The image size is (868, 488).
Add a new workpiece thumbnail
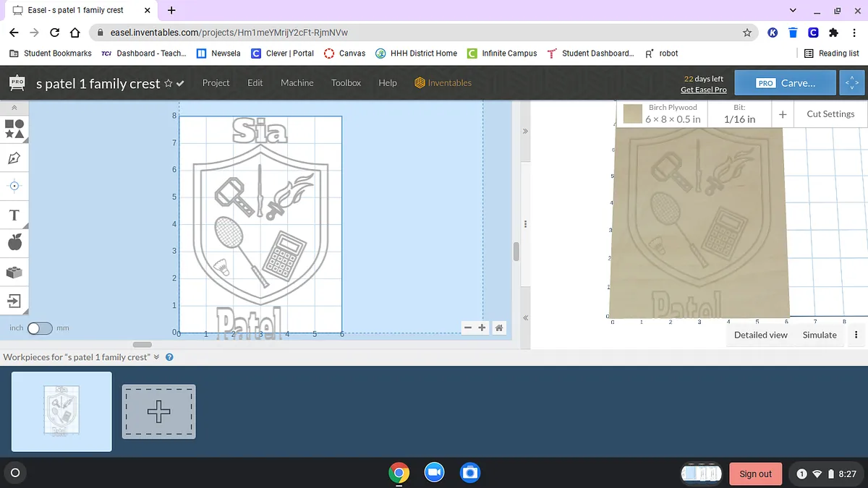[158, 411]
